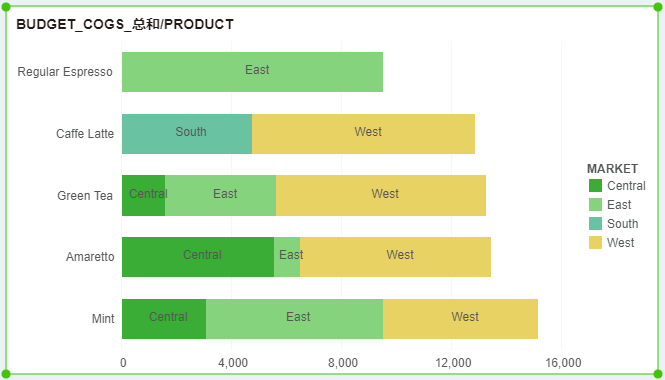Select the South legend label text
Screen dimensions: 665x380
click(622, 224)
